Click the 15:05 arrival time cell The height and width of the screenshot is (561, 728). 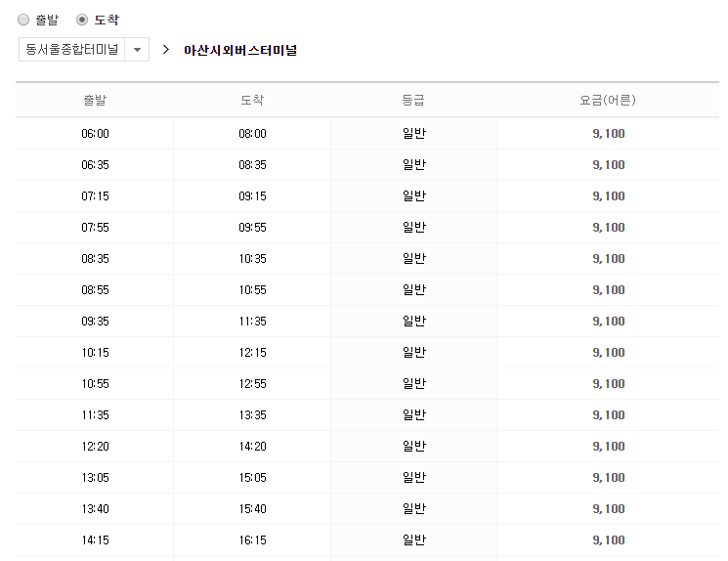click(x=252, y=478)
